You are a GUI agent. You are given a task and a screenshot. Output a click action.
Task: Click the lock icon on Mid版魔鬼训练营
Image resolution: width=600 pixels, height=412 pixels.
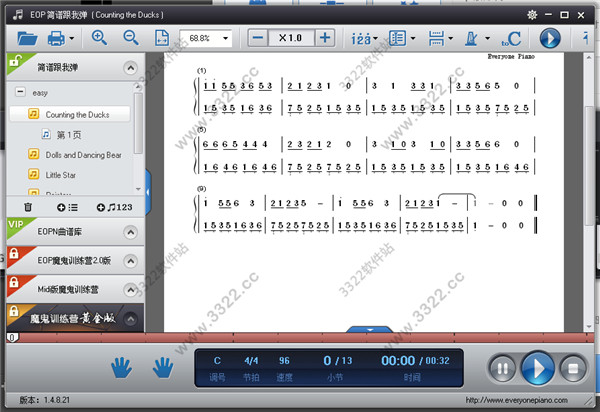click(x=14, y=282)
